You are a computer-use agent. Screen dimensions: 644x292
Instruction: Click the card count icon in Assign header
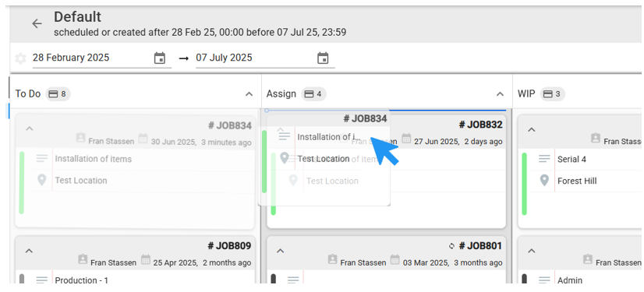click(309, 94)
